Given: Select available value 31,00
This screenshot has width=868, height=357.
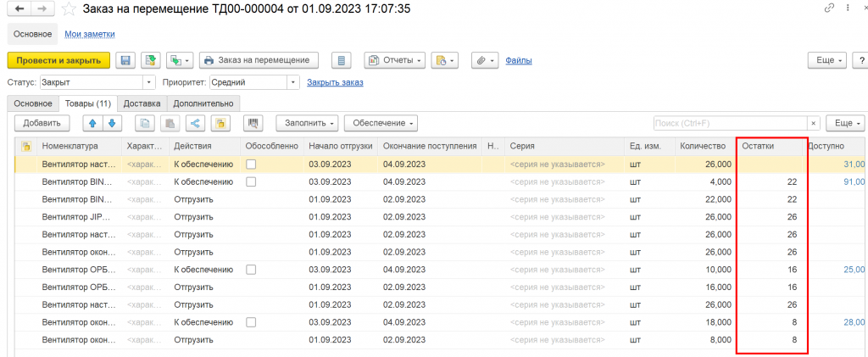Looking at the screenshot, I should coord(854,165).
